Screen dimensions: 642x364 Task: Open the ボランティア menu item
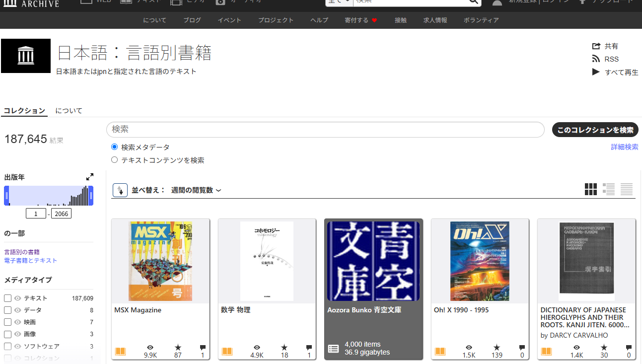tap(481, 20)
